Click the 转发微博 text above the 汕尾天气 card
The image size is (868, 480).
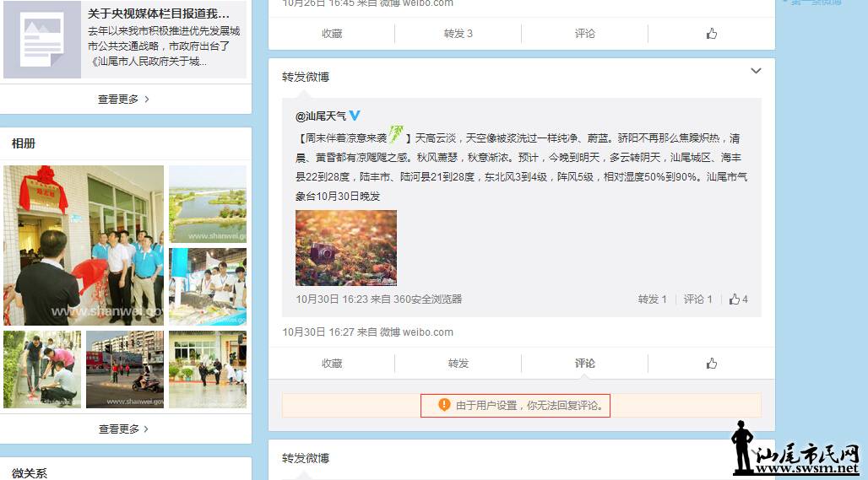[306, 77]
